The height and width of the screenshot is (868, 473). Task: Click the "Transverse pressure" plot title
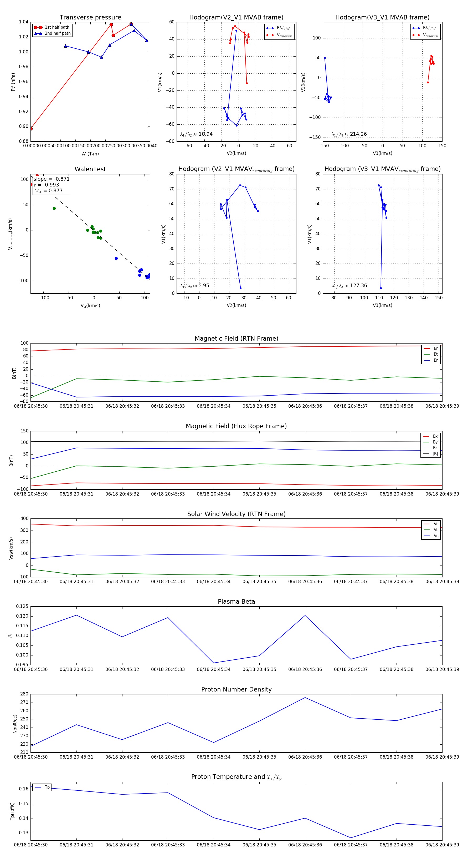coord(90,18)
